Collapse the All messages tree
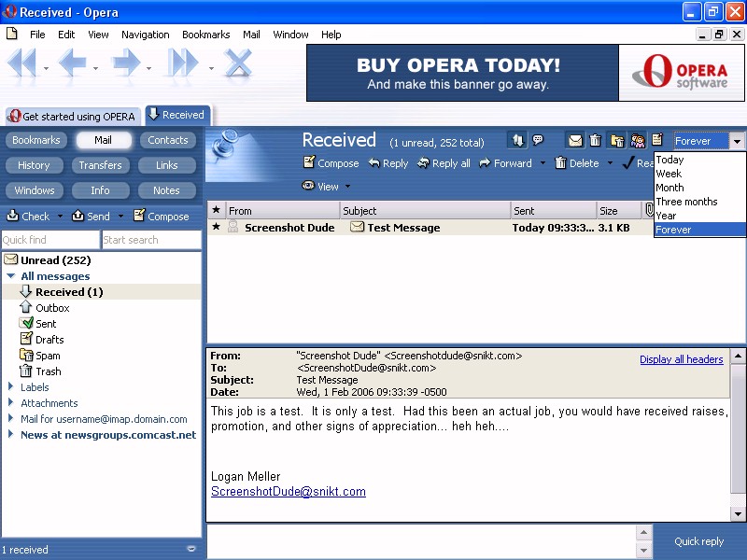 click(x=11, y=275)
